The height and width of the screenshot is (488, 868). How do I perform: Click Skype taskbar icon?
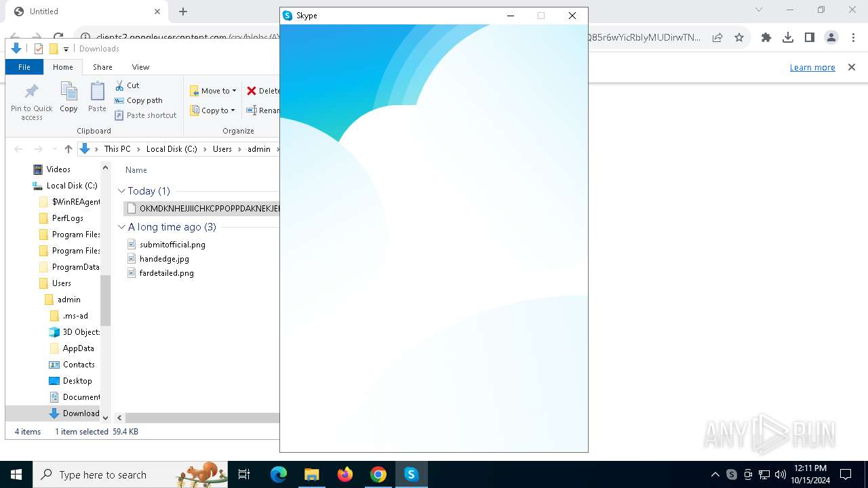(x=412, y=474)
